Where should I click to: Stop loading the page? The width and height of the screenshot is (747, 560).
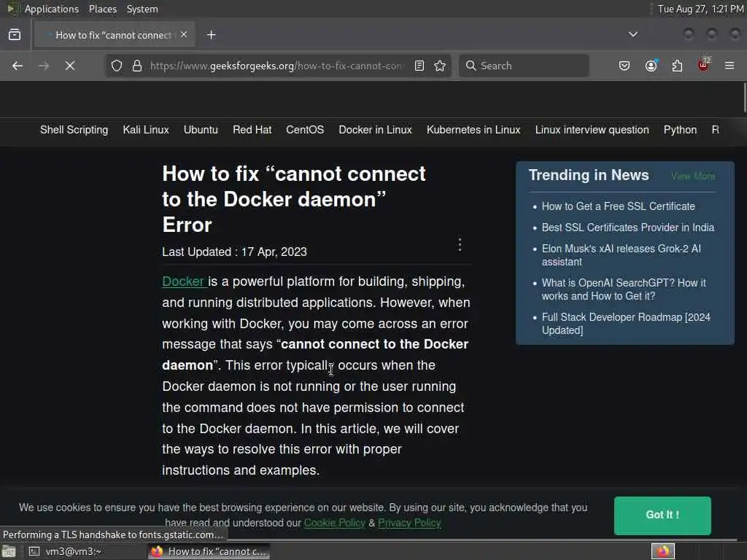click(70, 66)
